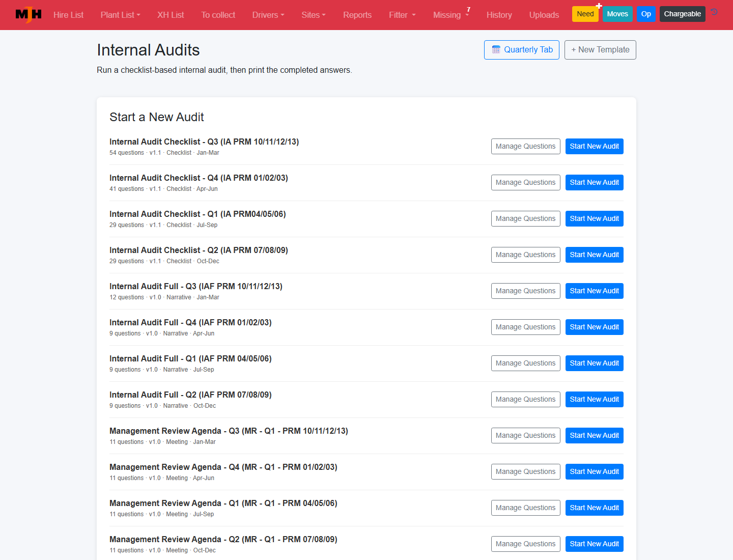This screenshot has width=733, height=560.
Task: Manage Questions for Management Review Agenda Q3
Action: 525,435
